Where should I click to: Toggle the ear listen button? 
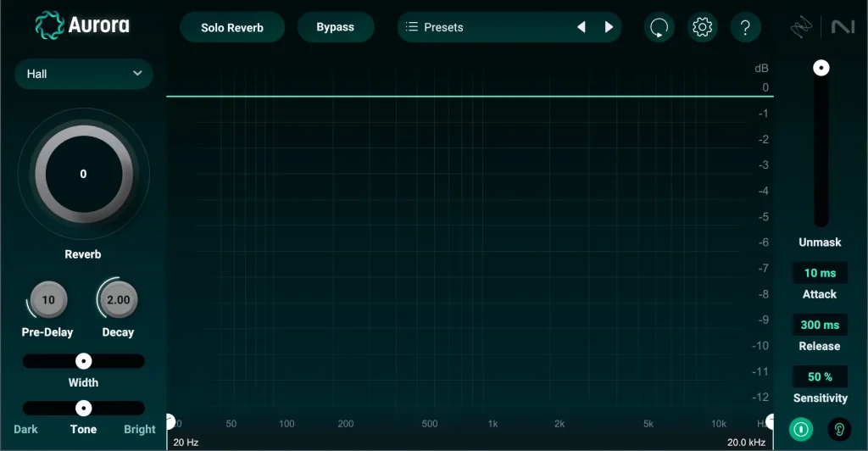coord(839,429)
